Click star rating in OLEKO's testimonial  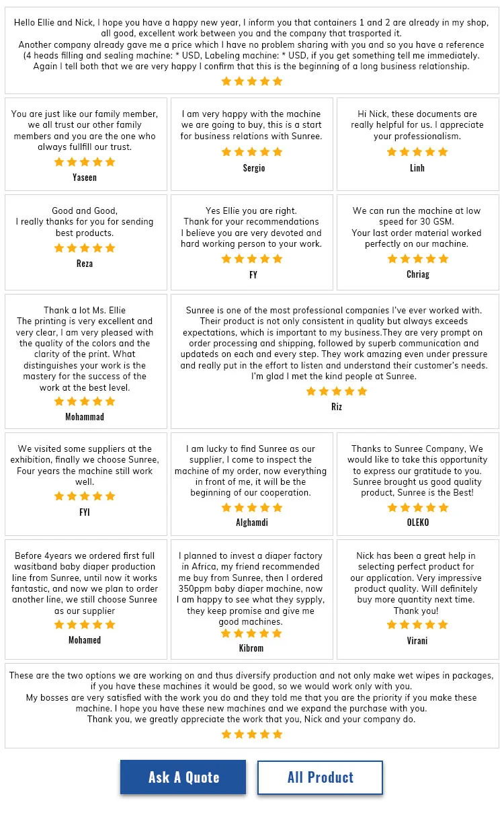[x=417, y=508]
